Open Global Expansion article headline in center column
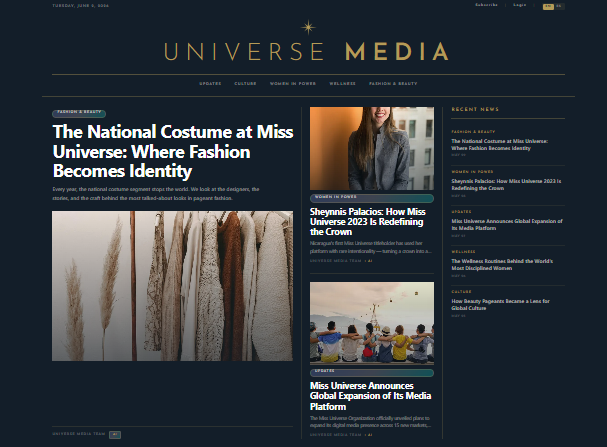607x447 pixels. point(370,396)
